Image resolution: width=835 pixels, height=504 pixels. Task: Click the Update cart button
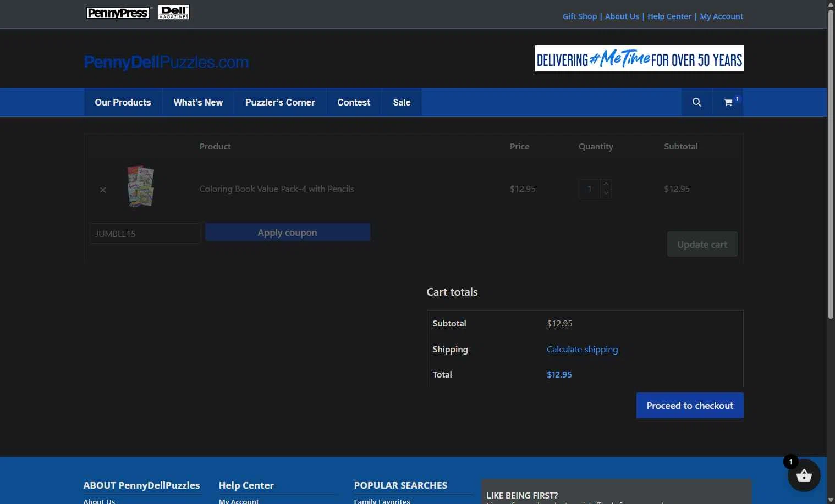702,245
